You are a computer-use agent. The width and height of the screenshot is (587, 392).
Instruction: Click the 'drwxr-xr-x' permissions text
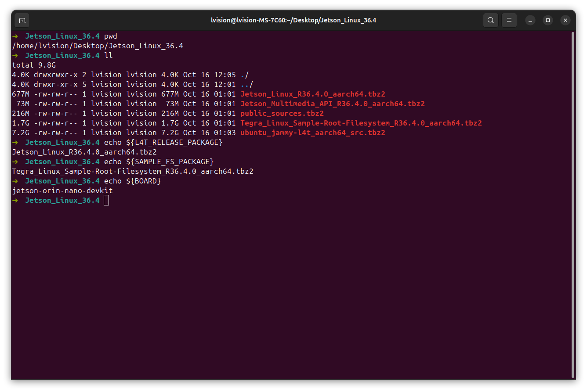56,84
